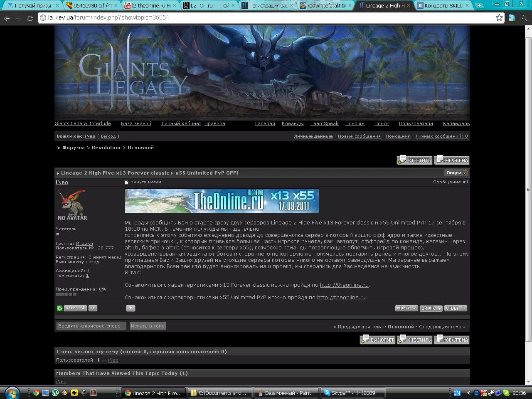
Task: Click the Искать в теме button
Action: (x=148, y=326)
